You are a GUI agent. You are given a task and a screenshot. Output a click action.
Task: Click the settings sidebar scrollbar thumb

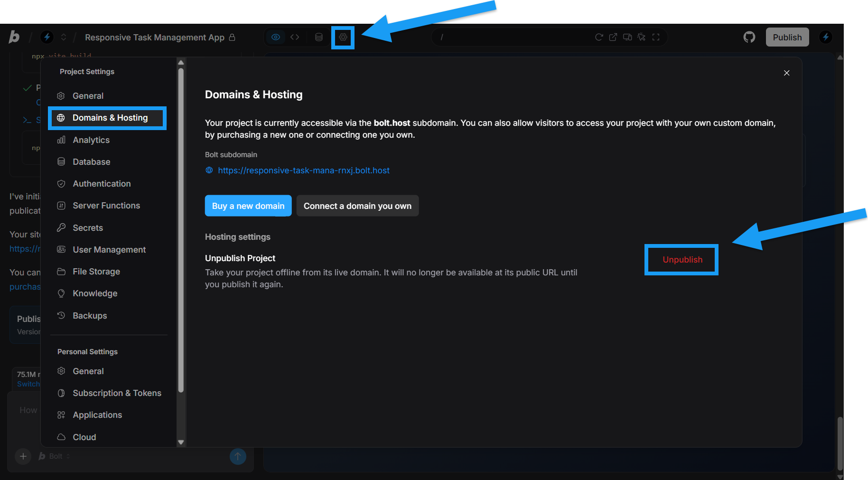(x=181, y=230)
